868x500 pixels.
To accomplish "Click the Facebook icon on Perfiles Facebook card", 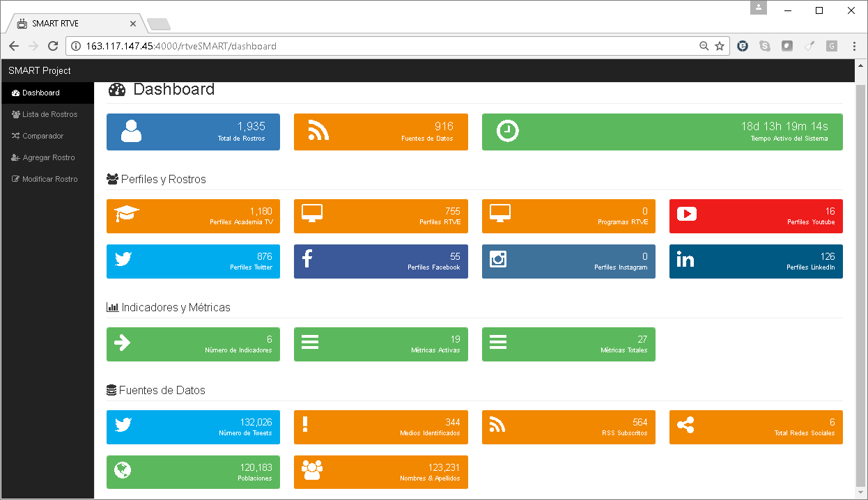I will tap(307, 259).
